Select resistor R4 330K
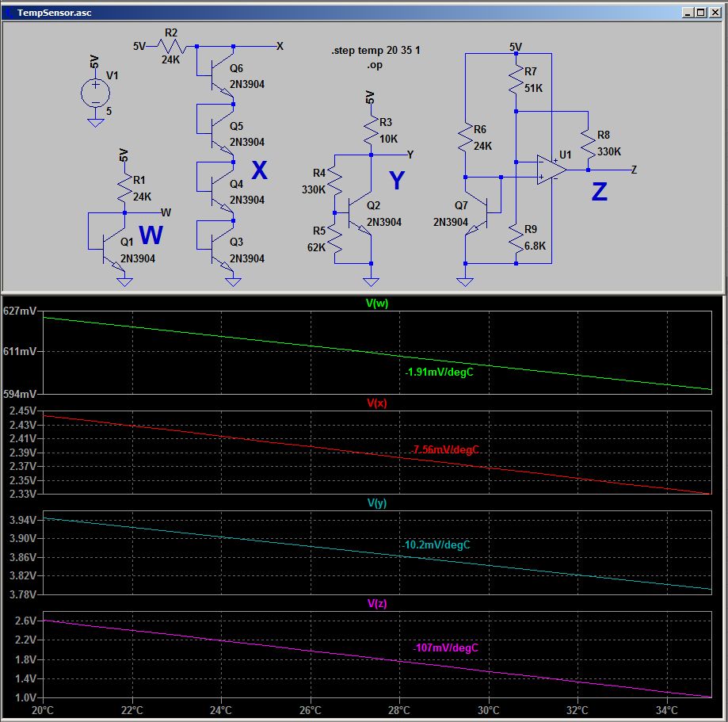The height and width of the screenshot is (722, 728). click(334, 181)
